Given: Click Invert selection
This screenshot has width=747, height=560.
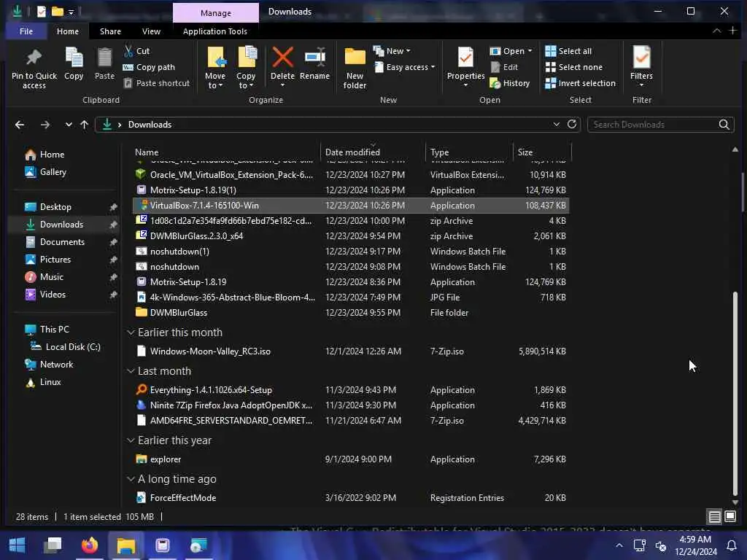Looking at the screenshot, I should click(x=580, y=83).
